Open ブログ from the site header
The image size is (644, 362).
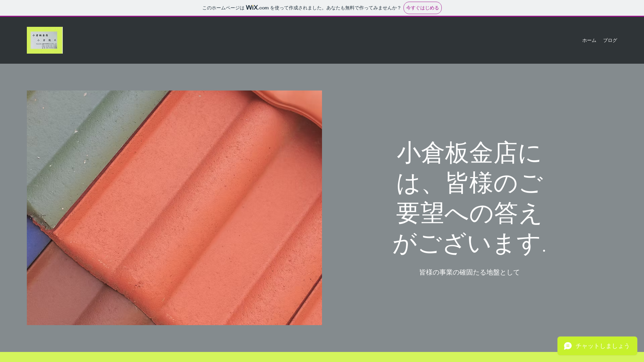[610, 40]
